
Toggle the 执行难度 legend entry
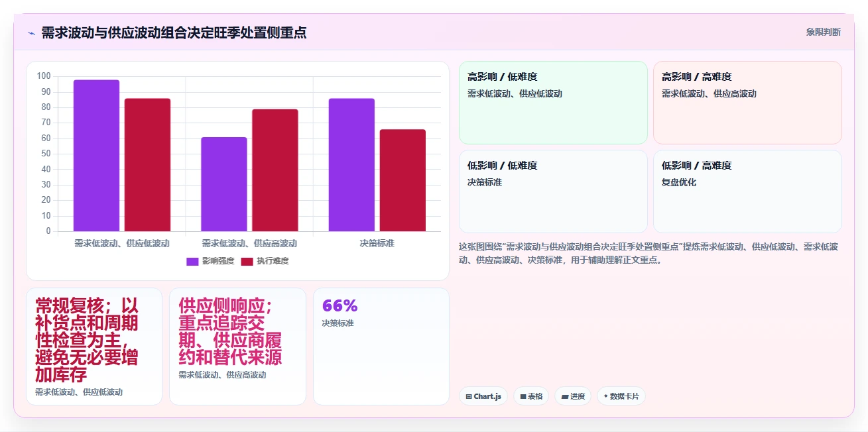(265, 261)
